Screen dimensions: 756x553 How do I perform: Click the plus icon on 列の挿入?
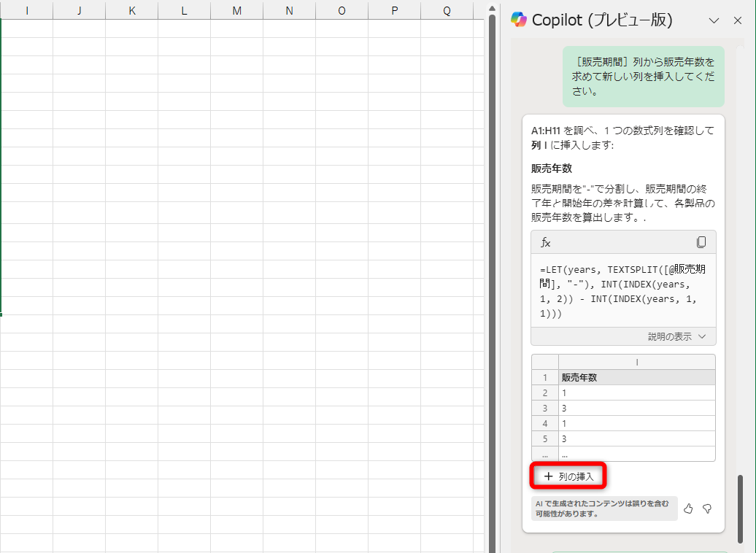pyautogui.click(x=548, y=475)
